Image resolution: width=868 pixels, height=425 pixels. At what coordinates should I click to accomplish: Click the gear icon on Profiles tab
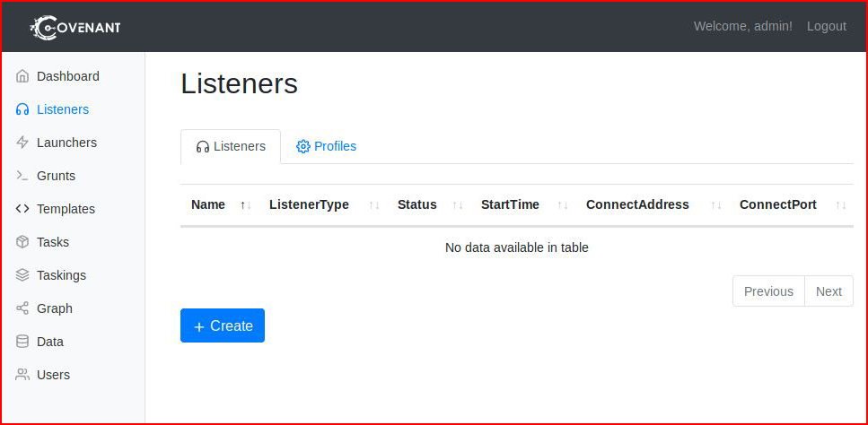tap(302, 146)
